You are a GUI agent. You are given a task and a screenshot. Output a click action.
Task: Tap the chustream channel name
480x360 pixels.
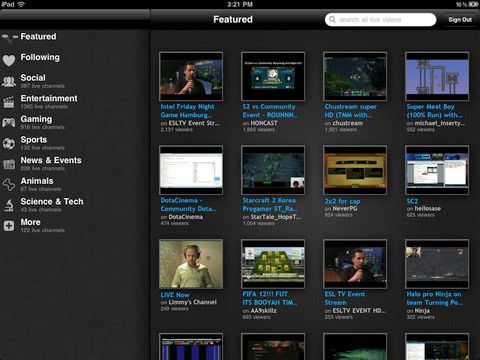coord(348,123)
